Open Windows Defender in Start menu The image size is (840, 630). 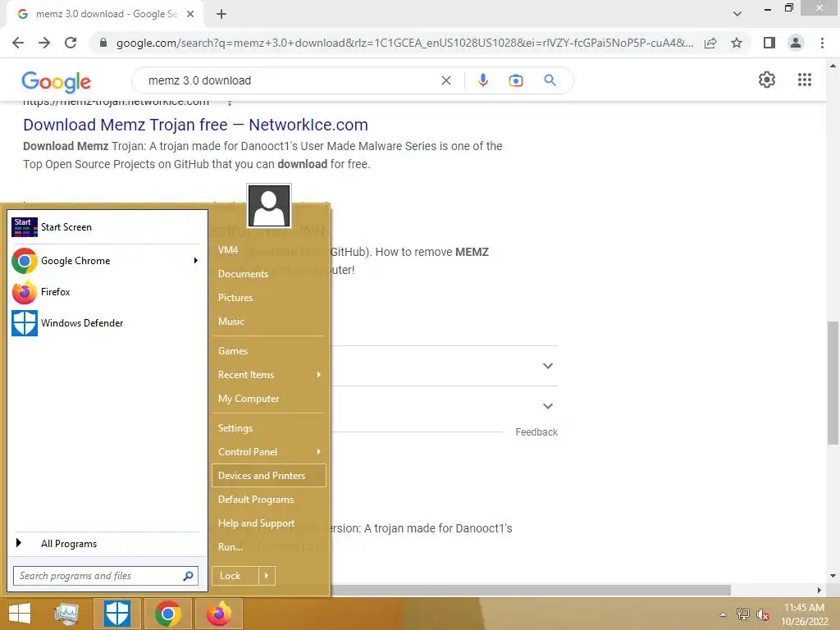(x=106, y=323)
